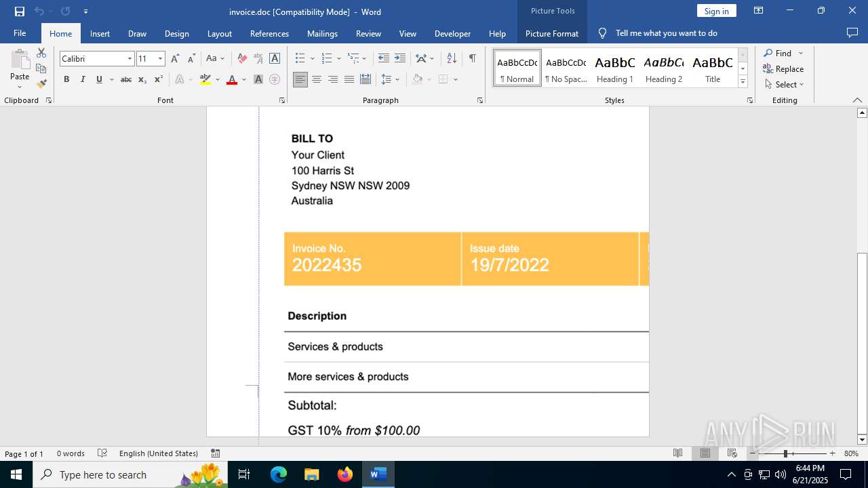Open Read Mode view in status bar
868x488 pixels.
tap(677, 453)
